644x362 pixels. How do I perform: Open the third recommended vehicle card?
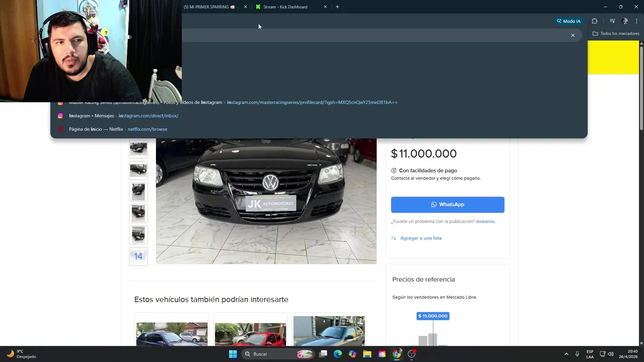pyautogui.click(x=329, y=330)
